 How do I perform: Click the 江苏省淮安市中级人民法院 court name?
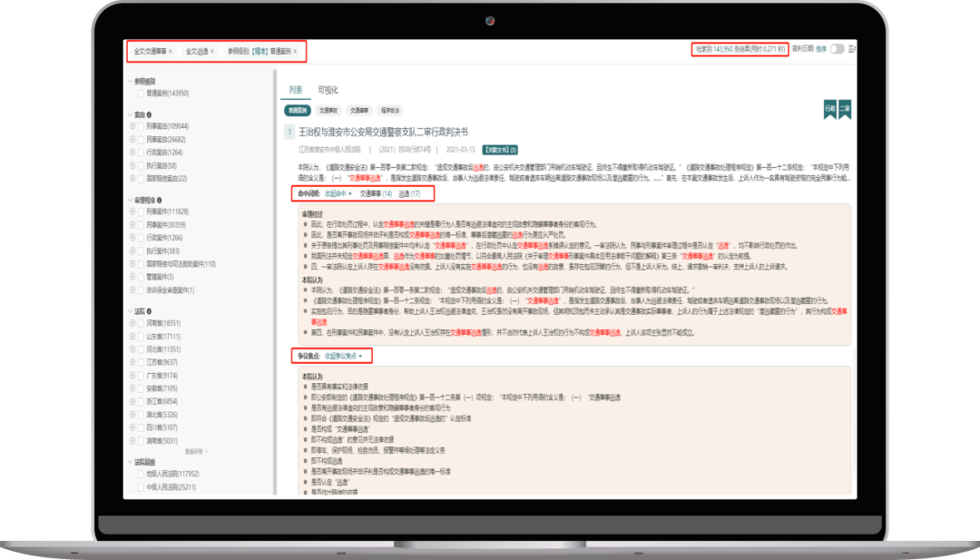[x=330, y=150]
